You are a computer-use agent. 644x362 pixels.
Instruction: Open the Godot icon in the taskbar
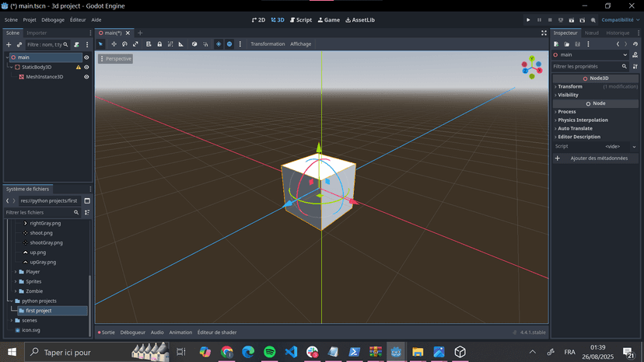pyautogui.click(x=396, y=352)
